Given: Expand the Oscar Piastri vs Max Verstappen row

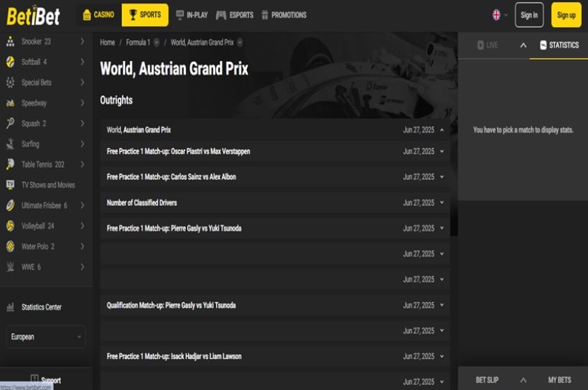Looking at the screenshot, I should pyautogui.click(x=275, y=151).
